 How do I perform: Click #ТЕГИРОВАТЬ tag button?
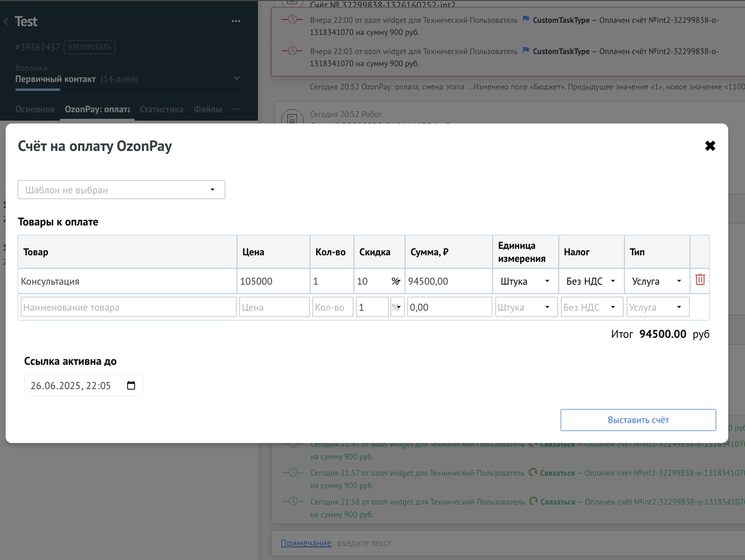click(x=90, y=47)
